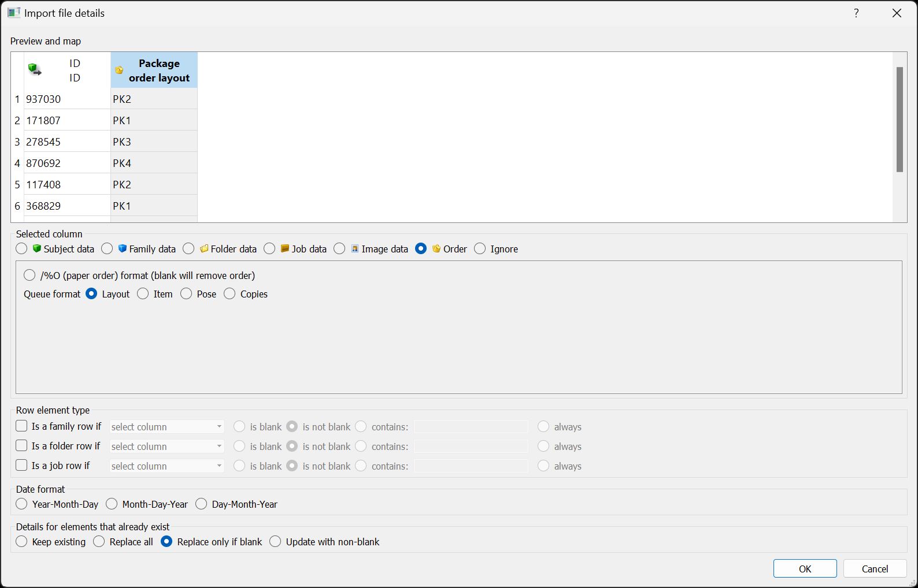Click the yellow Folder data icon
The width and height of the screenshot is (918, 588).
(x=204, y=248)
